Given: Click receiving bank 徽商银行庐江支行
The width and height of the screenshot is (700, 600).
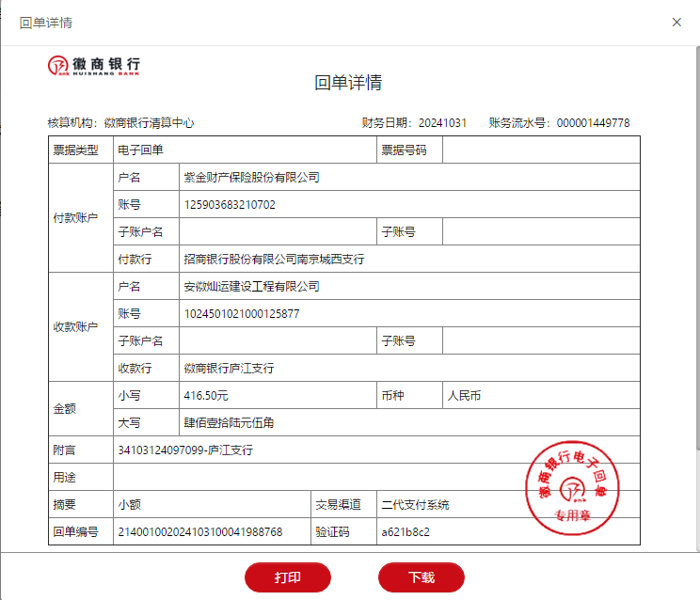Looking at the screenshot, I should click(x=229, y=368).
